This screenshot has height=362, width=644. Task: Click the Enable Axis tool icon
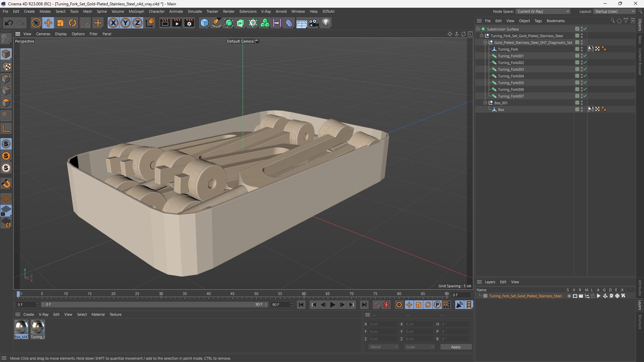(x=6, y=128)
